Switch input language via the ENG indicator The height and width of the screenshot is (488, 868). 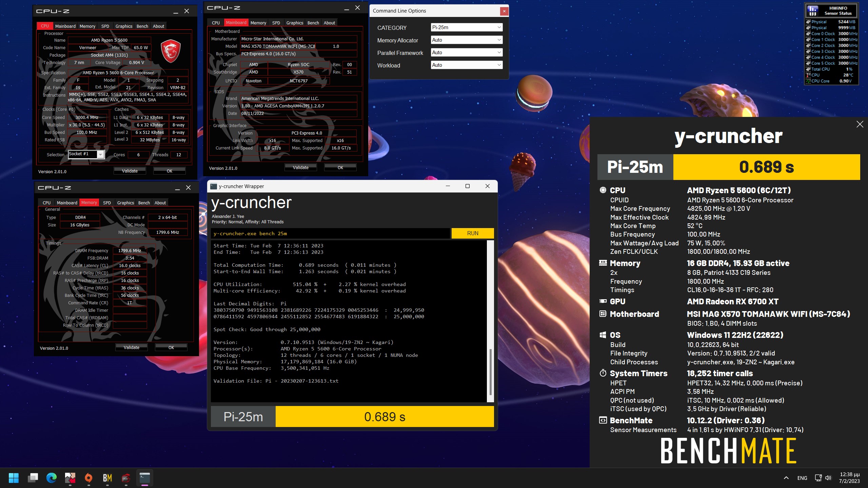802,478
